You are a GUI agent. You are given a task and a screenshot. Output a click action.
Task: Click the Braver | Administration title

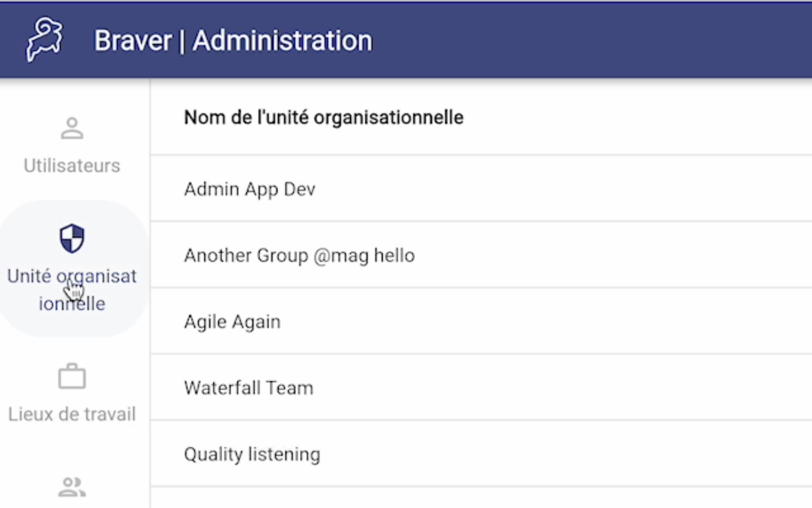coord(233,41)
